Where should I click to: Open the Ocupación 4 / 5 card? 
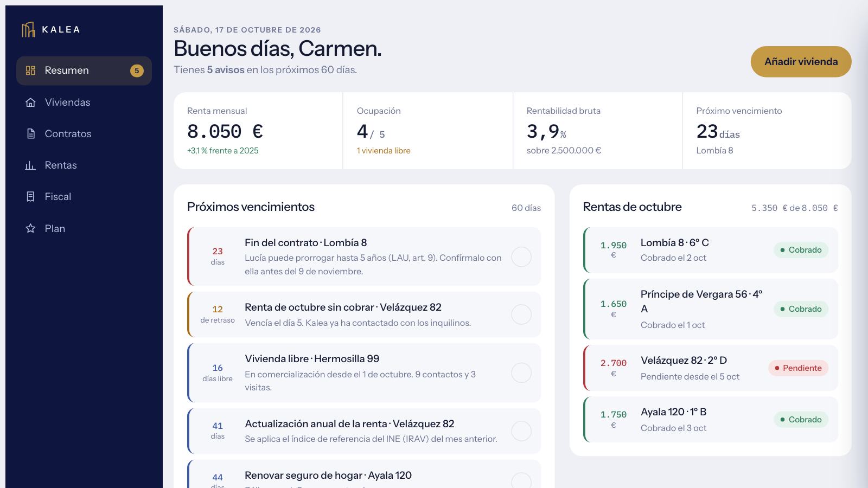coord(428,131)
